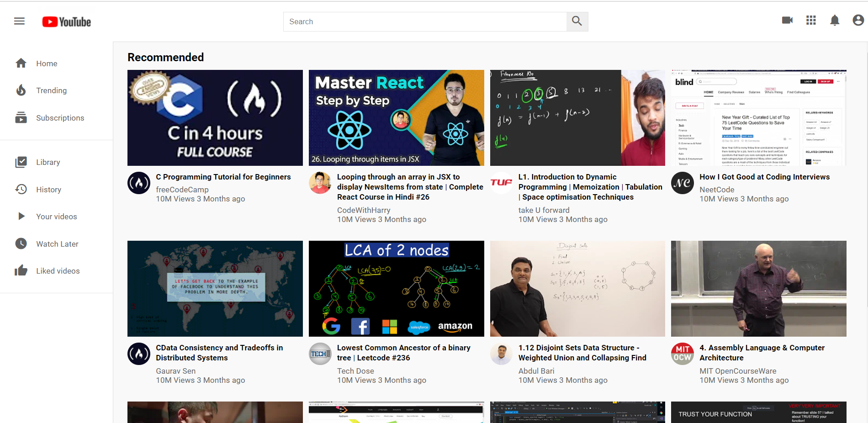The width and height of the screenshot is (868, 423).
Task: Click the Gaurav Sen channel name
Action: [x=176, y=371]
